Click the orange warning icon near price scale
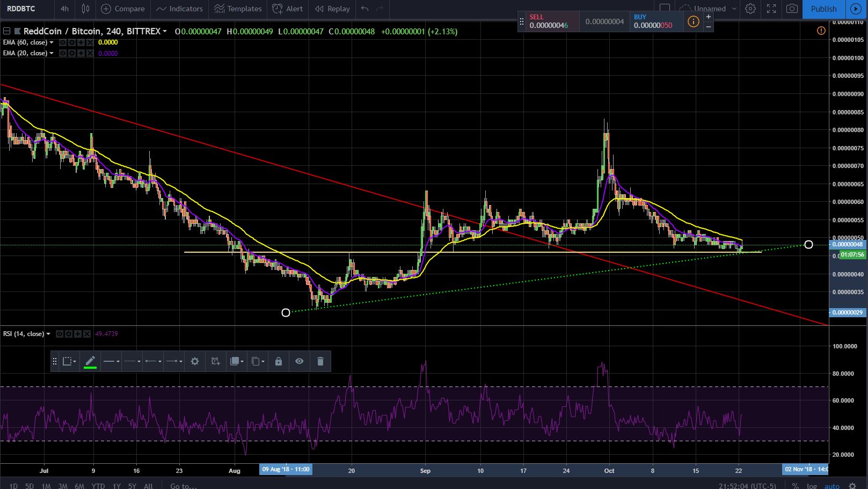 821,31
